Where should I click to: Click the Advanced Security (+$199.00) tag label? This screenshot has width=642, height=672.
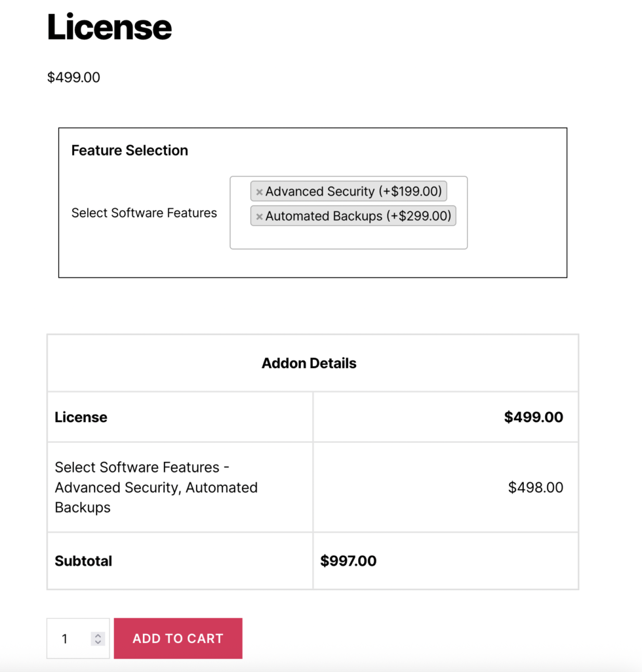tap(354, 192)
